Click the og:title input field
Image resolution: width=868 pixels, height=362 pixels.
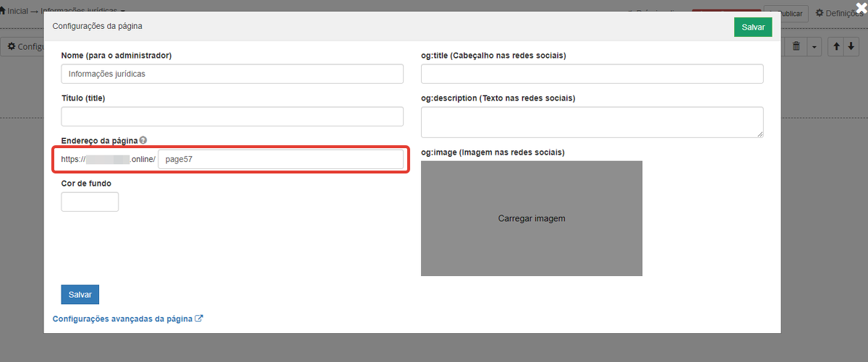(592, 74)
